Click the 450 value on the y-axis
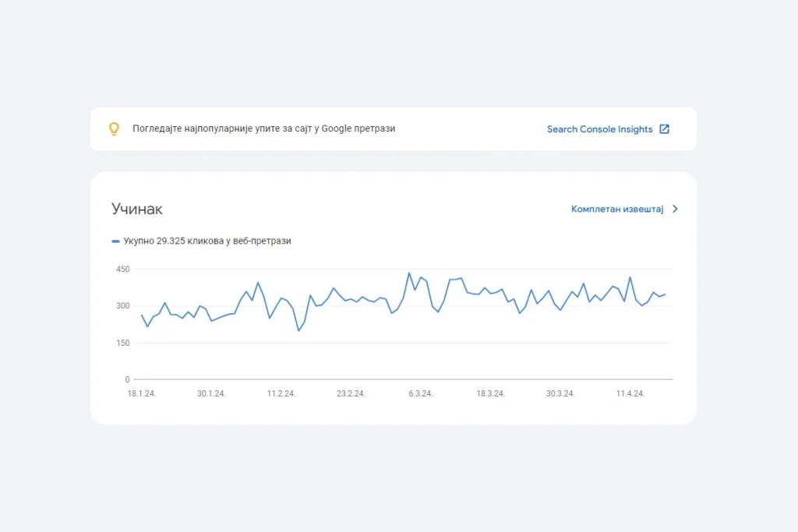Screen dimensions: 798x532 pyautogui.click(x=122, y=270)
